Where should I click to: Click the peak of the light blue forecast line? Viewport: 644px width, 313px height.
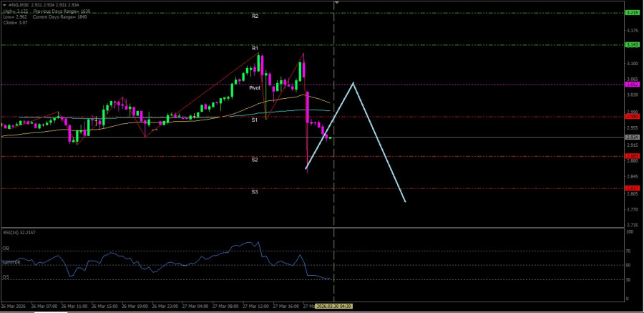pos(353,84)
